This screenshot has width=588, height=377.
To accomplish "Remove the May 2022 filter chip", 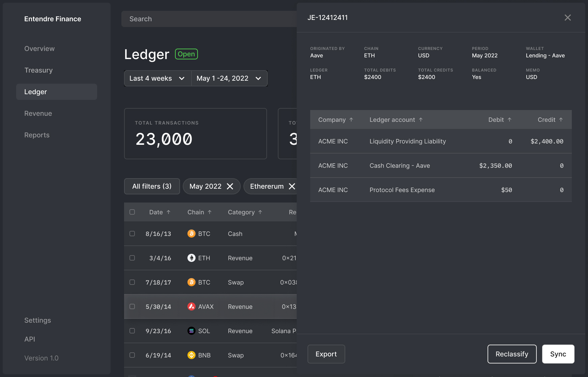I will pyautogui.click(x=230, y=186).
